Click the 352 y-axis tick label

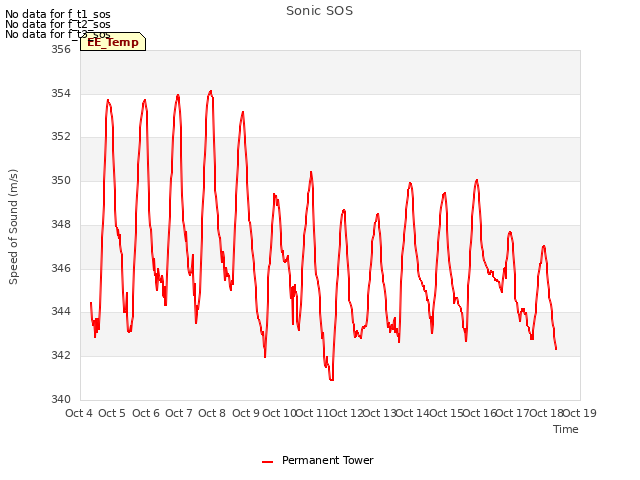pos(61,136)
